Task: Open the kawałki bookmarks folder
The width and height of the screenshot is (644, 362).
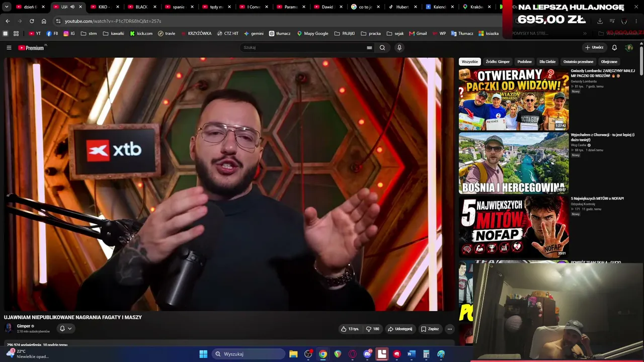Action: pos(114,34)
